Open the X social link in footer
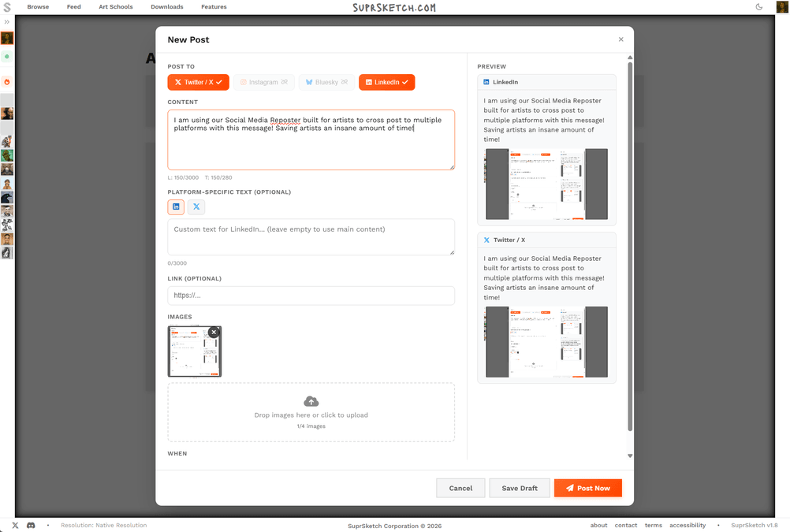The width and height of the screenshot is (790, 532). pyautogui.click(x=15, y=526)
